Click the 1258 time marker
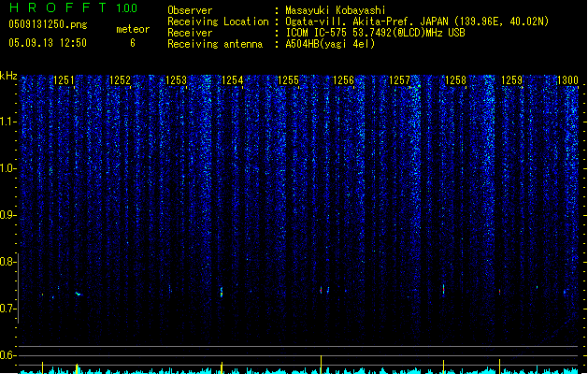 click(455, 80)
